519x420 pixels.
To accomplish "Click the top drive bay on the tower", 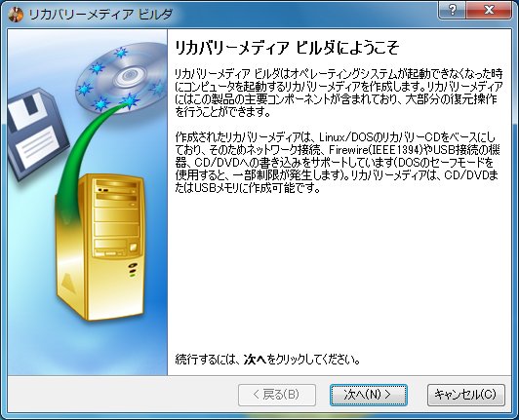I will [x=116, y=186].
